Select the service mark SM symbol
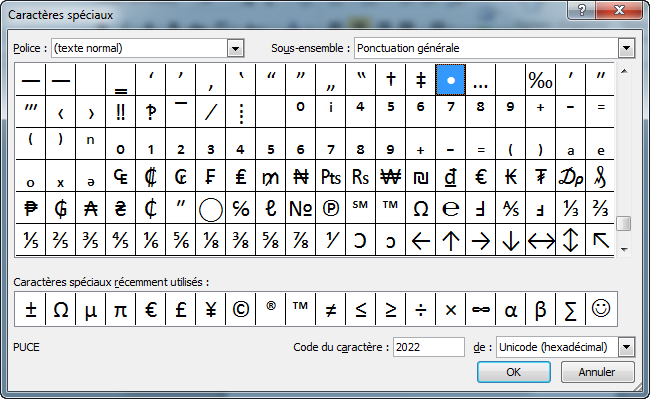 361,208
